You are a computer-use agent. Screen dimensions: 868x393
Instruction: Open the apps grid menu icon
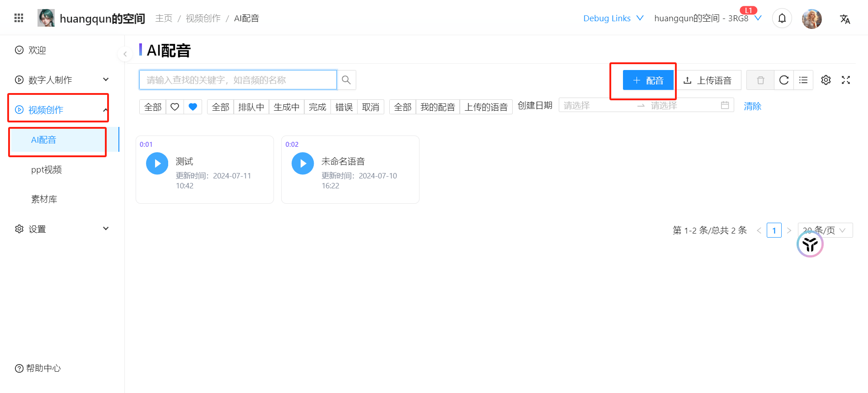19,18
